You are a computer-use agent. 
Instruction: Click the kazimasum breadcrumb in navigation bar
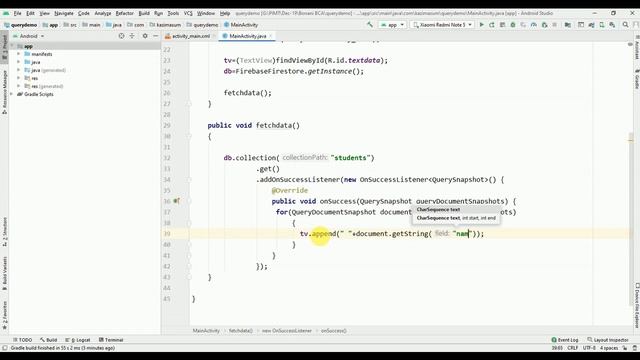click(x=165, y=25)
